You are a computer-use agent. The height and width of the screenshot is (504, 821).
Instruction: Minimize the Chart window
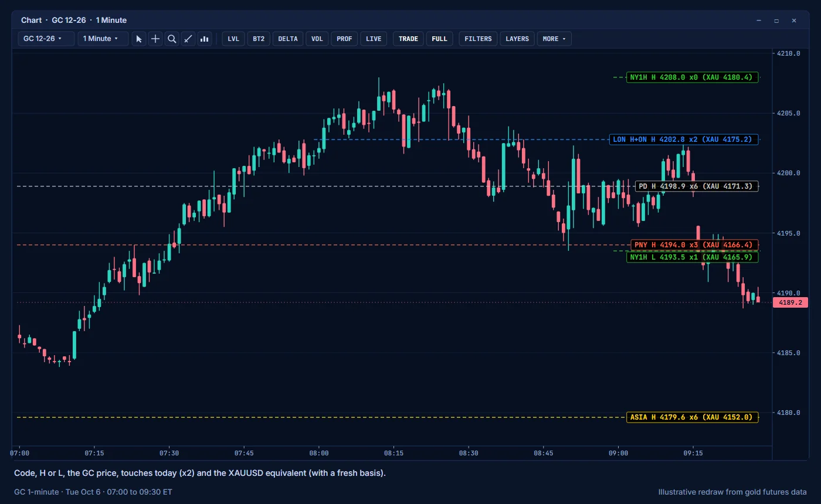point(759,21)
